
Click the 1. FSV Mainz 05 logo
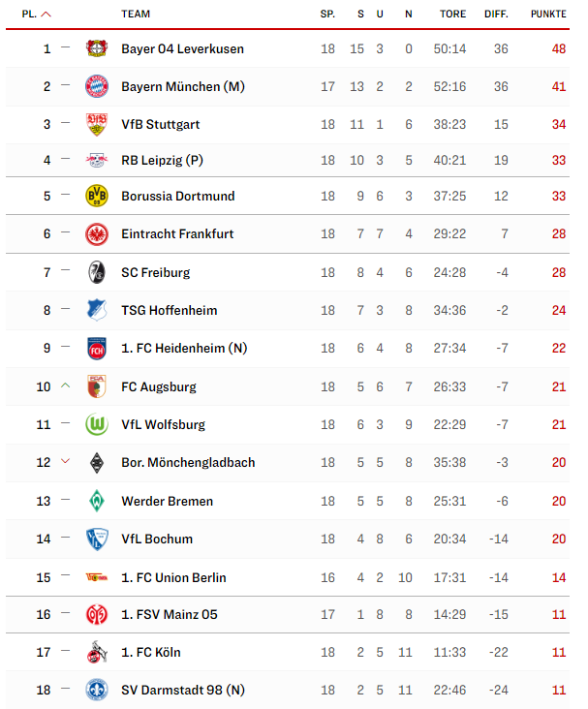pyautogui.click(x=96, y=614)
